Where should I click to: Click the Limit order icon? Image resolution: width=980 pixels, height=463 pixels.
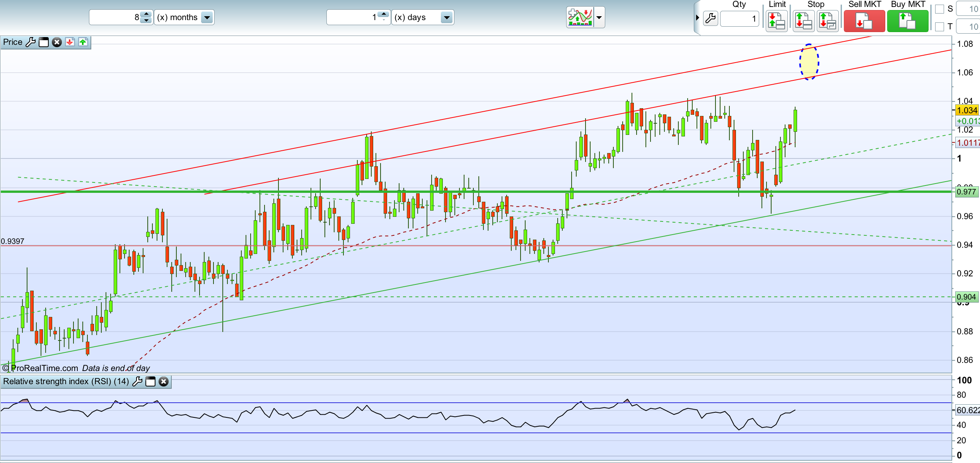pos(777,21)
